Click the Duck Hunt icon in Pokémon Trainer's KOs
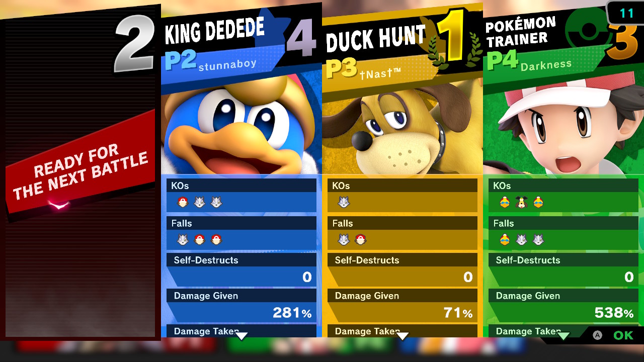 point(521,203)
